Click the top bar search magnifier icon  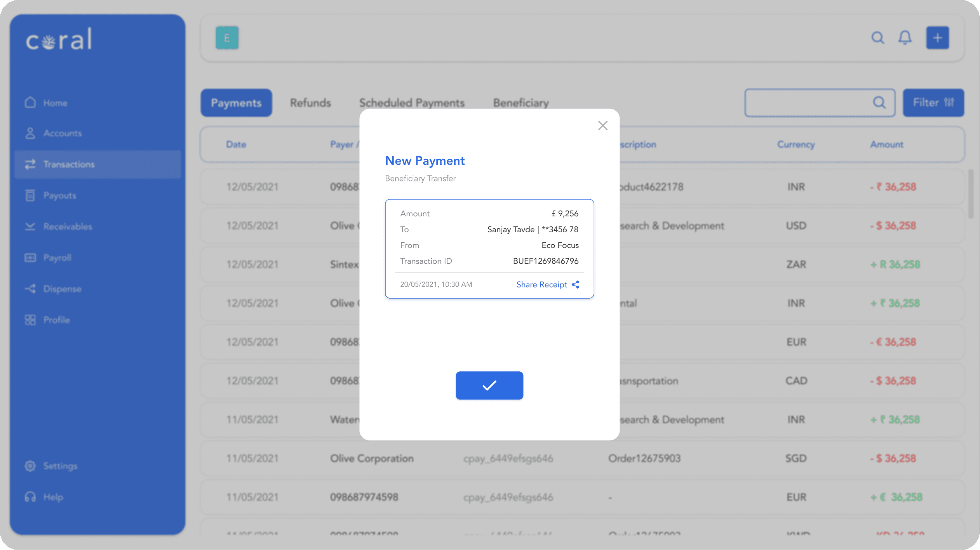877,38
